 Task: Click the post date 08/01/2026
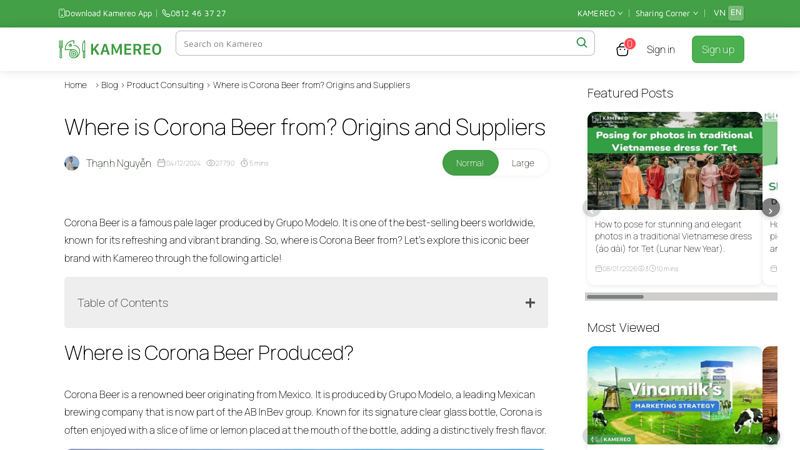click(619, 269)
